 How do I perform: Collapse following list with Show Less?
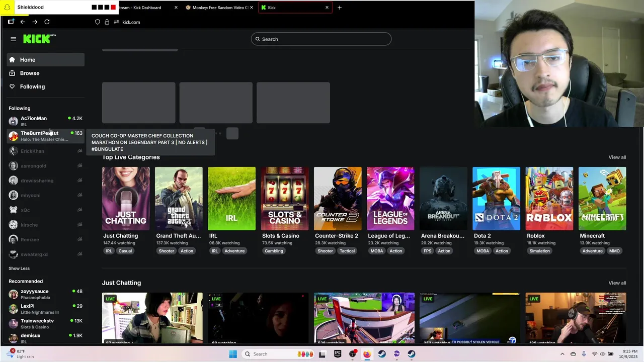19,268
